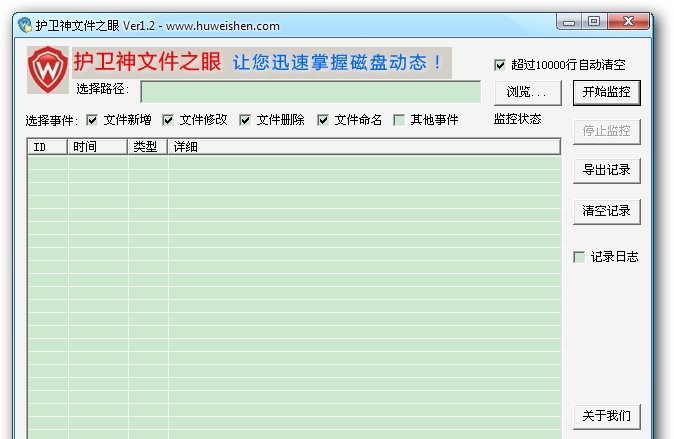Maximize the 护卫神文件之眼 window
Screen dimensions: 674x439
click(x=594, y=21)
